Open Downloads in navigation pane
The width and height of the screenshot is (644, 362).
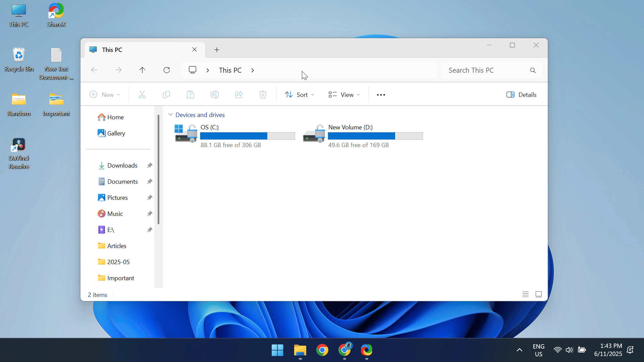click(x=118, y=166)
